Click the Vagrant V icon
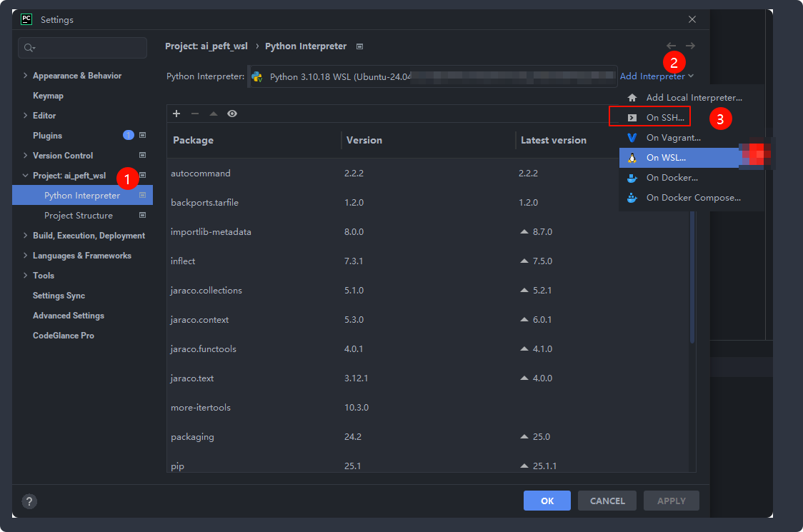The height and width of the screenshot is (532, 803). coord(632,138)
